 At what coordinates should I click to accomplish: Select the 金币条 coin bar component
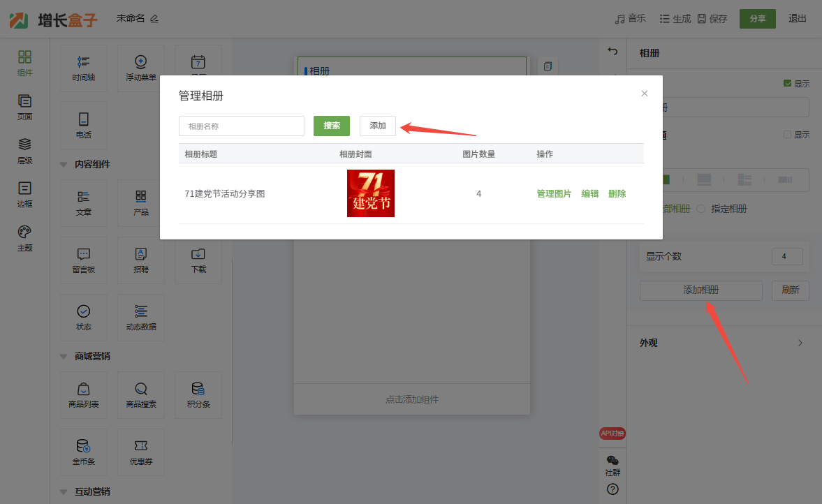[x=84, y=451]
